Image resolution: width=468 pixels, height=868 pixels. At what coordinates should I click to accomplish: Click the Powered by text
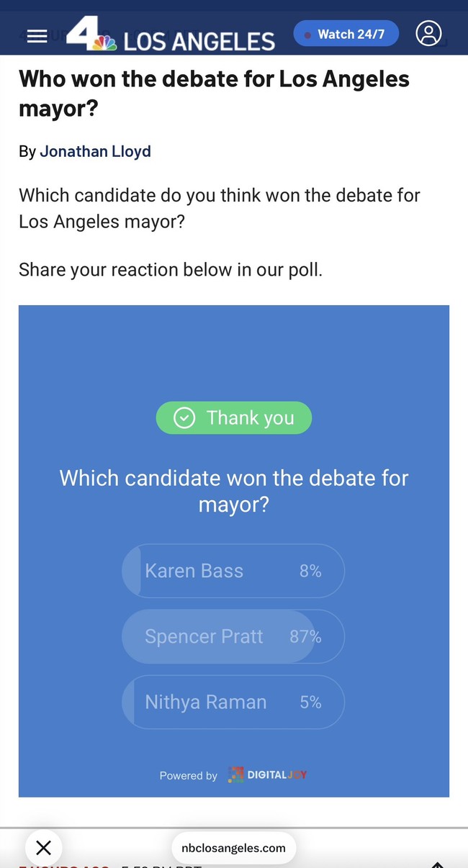click(x=189, y=775)
